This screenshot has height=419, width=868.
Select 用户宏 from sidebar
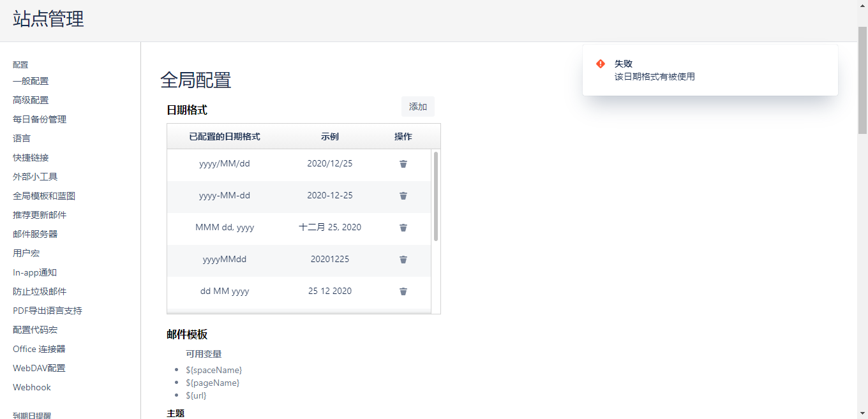coord(26,253)
